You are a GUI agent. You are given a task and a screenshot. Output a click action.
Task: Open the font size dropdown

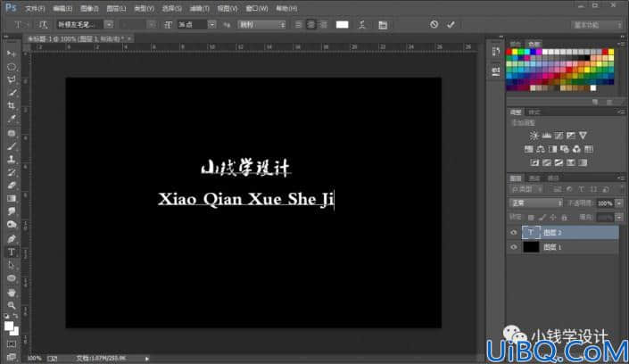tap(211, 25)
